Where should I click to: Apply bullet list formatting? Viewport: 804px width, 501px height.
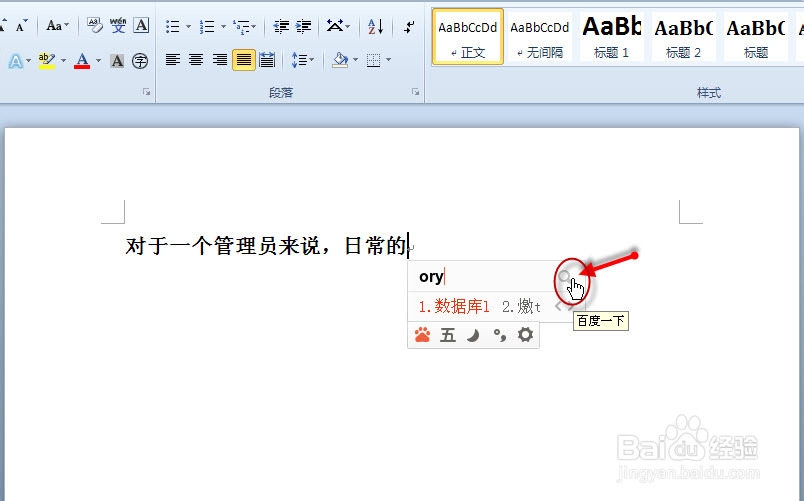point(173,27)
